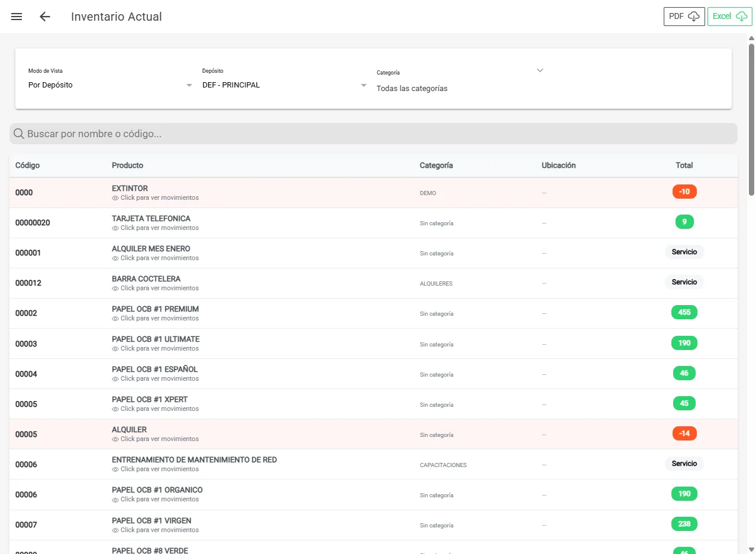This screenshot has width=756, height=554.
Task: Click the page vertical scrollbar thumb
Action: [752, 119]
